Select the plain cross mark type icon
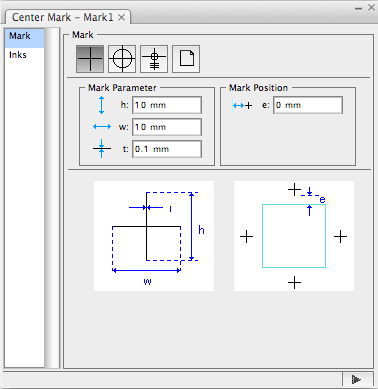The image size is (378, 389). (x=90, y=59)
